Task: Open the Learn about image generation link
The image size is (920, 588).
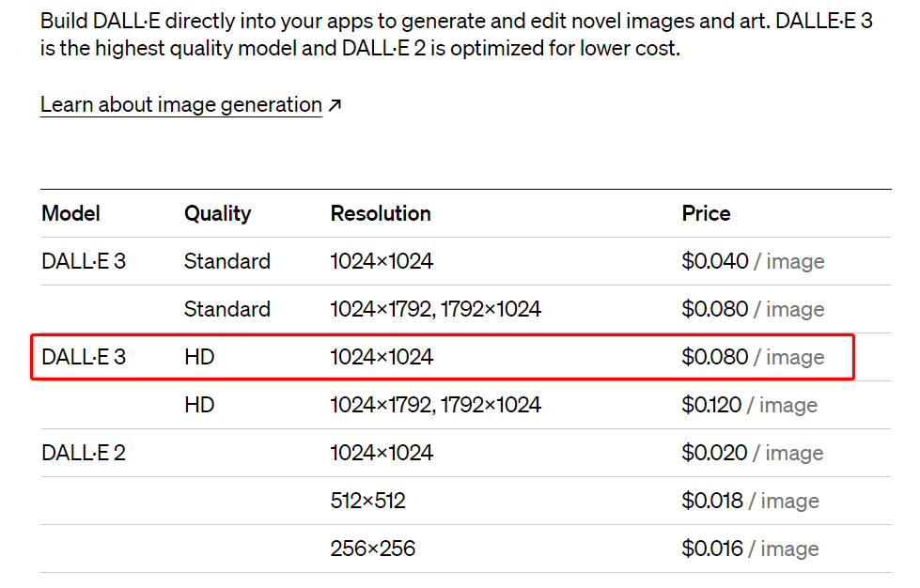Action: click(x=180, y=105)
